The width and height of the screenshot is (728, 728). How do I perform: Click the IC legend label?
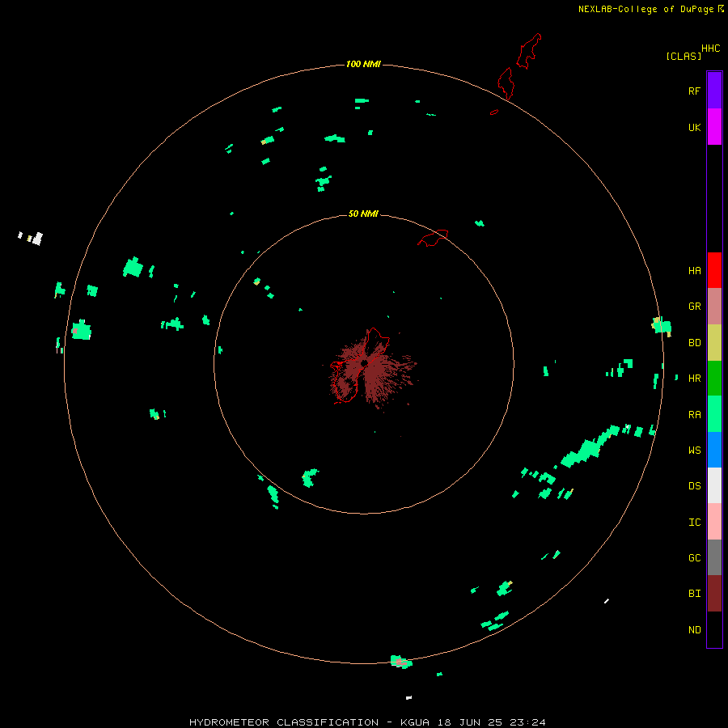coord(694,523)
